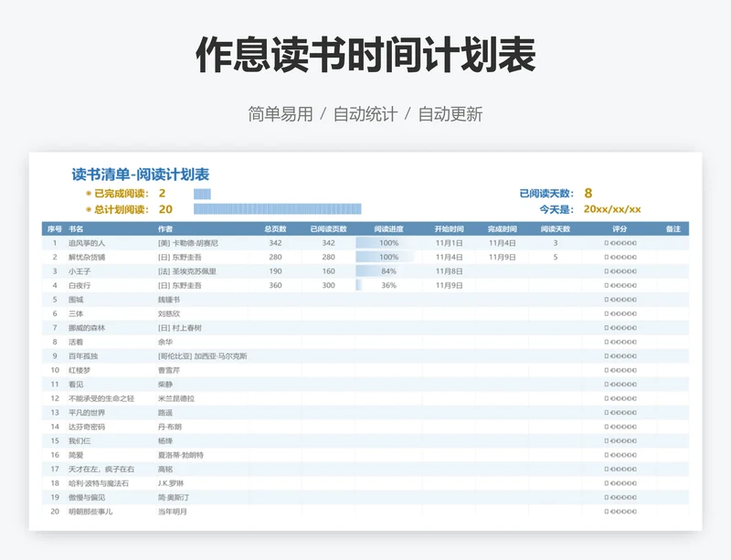Image resolution: width=731 pixels, height=560 pixels.
Task: Select the 阅读进度 column header
Action: [388, 229]
